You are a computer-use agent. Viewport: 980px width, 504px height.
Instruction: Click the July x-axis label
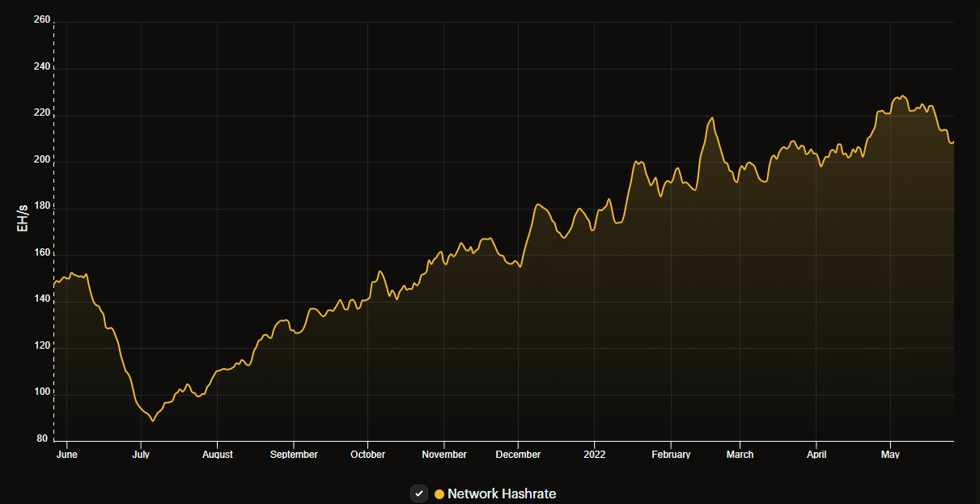[x=141, y=455]
